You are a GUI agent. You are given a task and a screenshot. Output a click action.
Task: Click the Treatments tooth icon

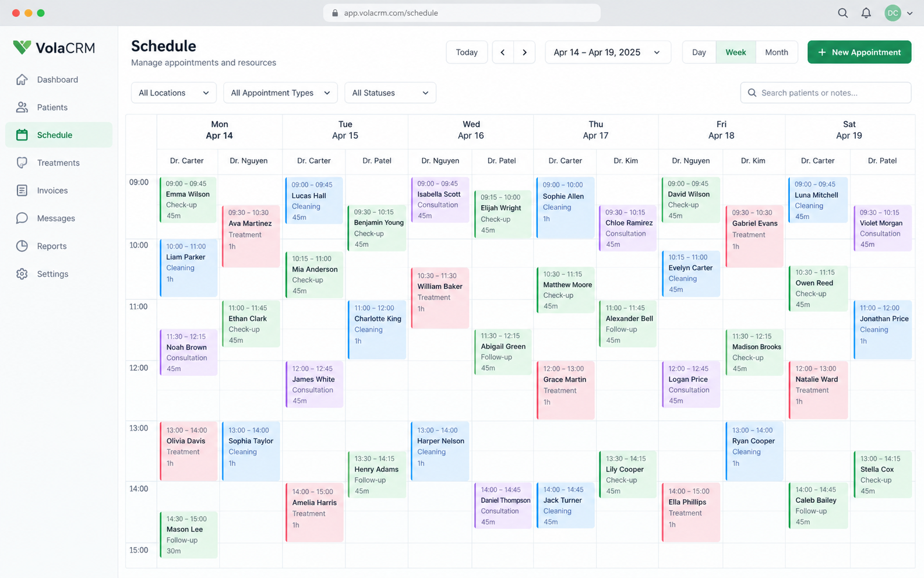coord(22,163)
